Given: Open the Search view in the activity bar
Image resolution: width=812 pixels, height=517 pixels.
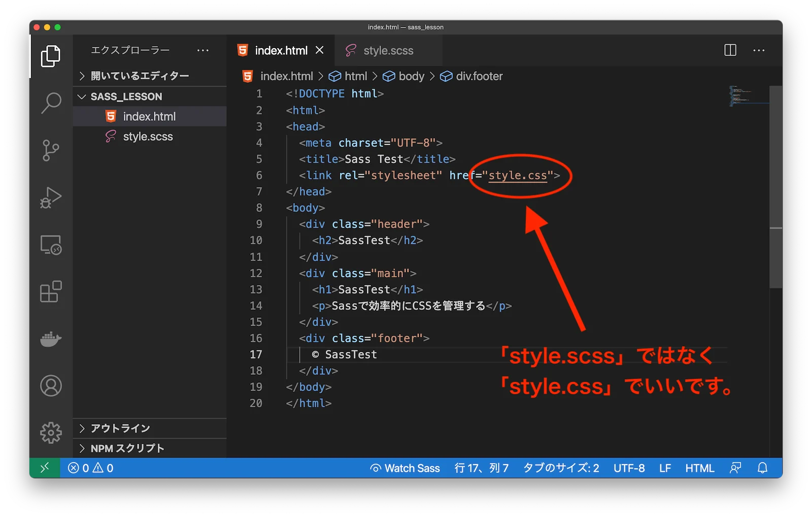Looking at the screenshot, I should [50, 102].
